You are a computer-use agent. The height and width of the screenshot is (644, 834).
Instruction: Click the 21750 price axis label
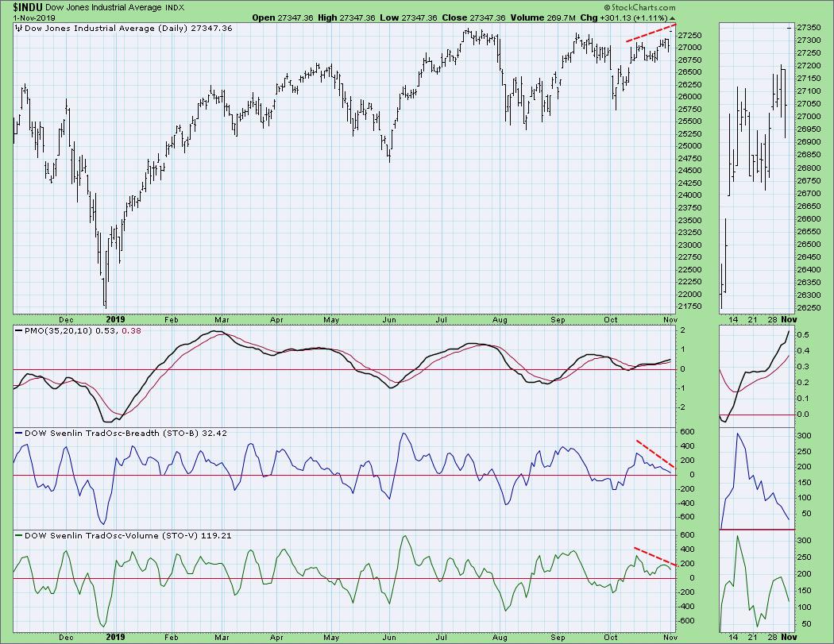coord(689,307)
